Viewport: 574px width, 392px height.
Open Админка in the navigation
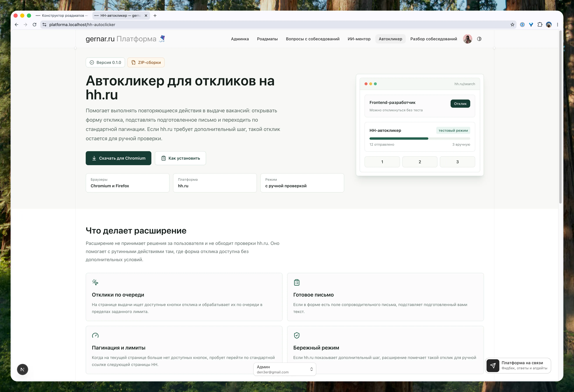pyautogui.click(x=240, y=39)
